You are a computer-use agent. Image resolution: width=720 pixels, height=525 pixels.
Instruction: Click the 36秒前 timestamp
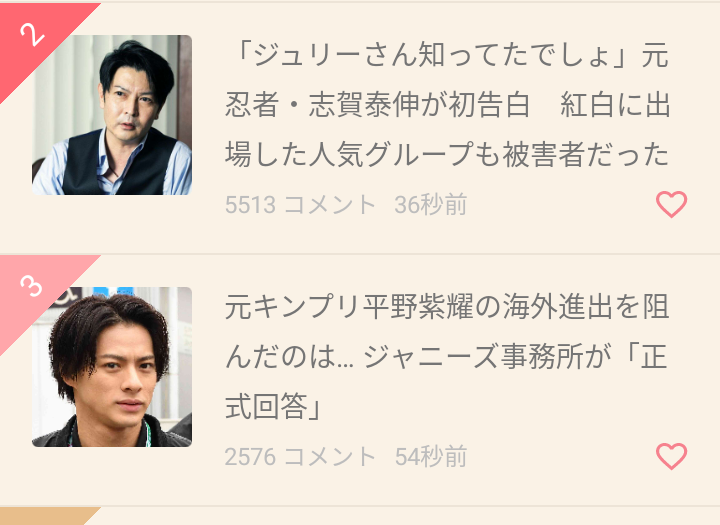431,204
